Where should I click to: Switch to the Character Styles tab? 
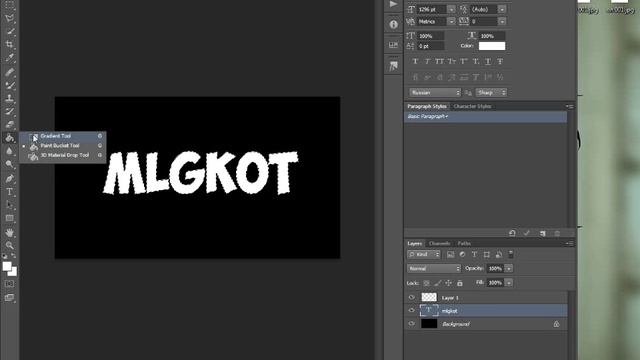(472, 107)
